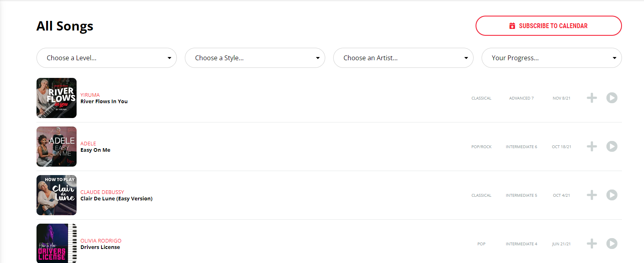Screen dimensions: 644x263
Task: Play the Drivers License song
Action: point(612,244)
